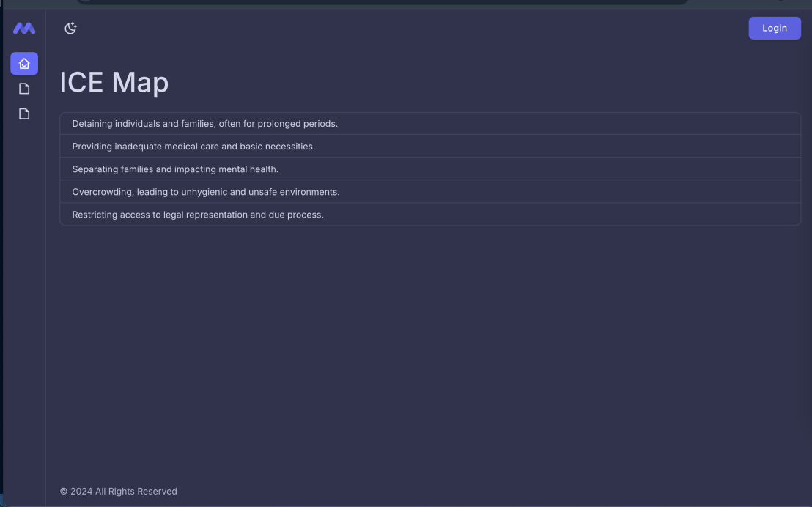Toggle dark mode with the moon icon
This screenshot has height=507, width=812.
pos(70,28)
